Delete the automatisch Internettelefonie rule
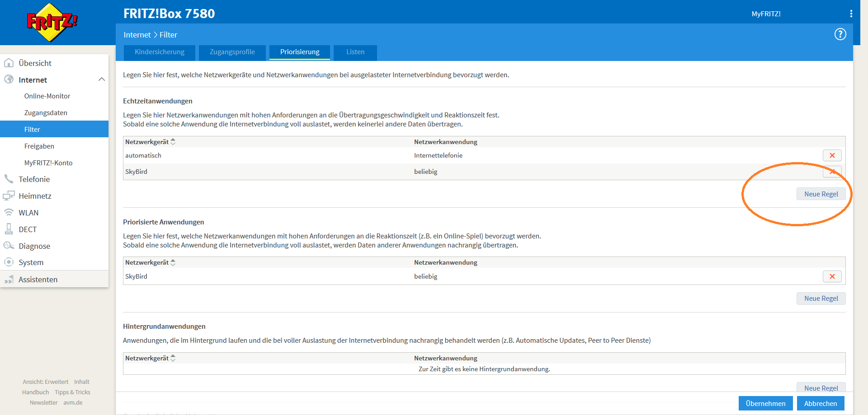This screenshot has height=415, width=868. [x=832, y=155]
